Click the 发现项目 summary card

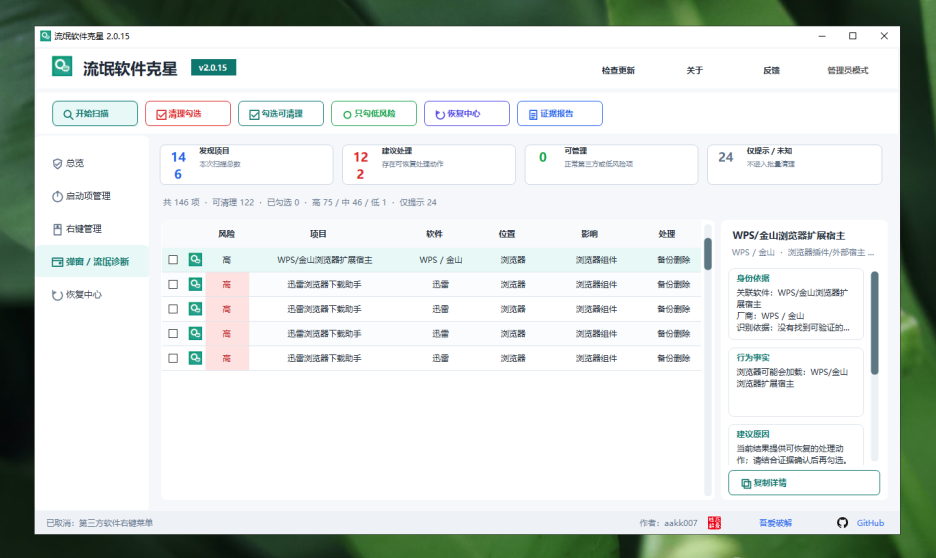pyautogui.click(x=247, y=164)
